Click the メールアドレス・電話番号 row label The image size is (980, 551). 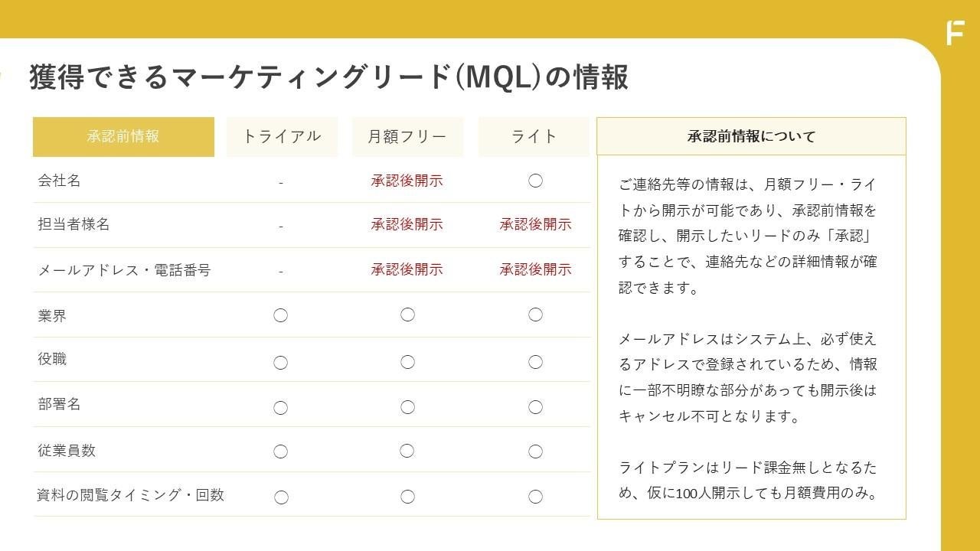[x=124, y=270]
